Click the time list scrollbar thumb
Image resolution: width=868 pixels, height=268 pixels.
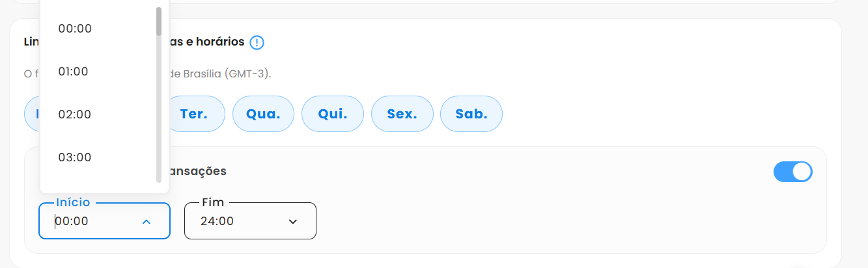[x=159, y=21]
